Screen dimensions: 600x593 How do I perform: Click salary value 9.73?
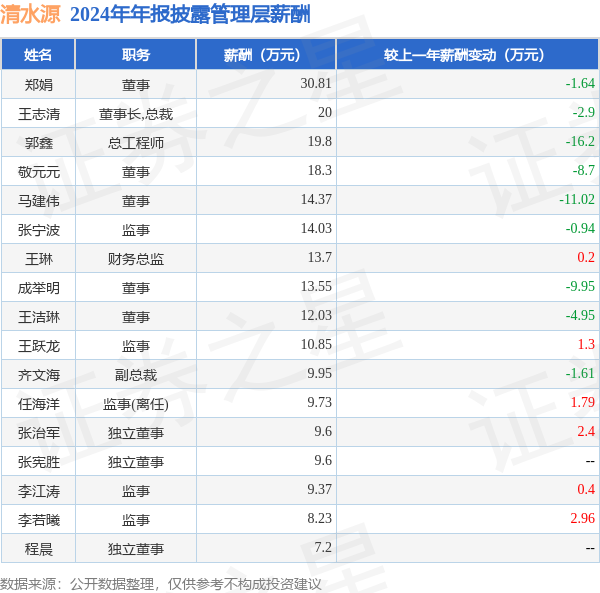click(320, 403)
